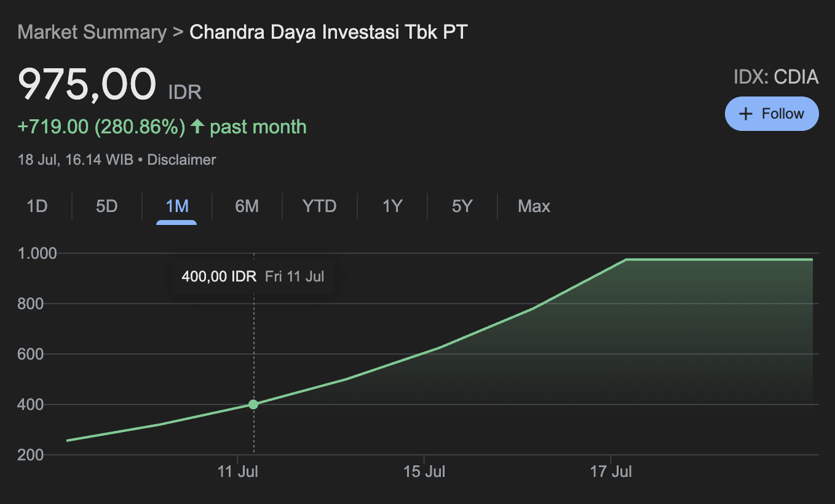Switch to the 5D time range

point(106,206)
